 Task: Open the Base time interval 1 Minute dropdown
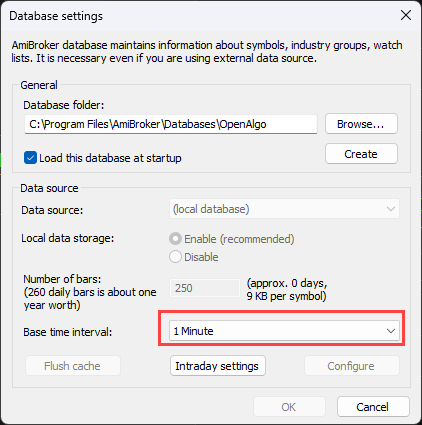[x=284, y=331]
